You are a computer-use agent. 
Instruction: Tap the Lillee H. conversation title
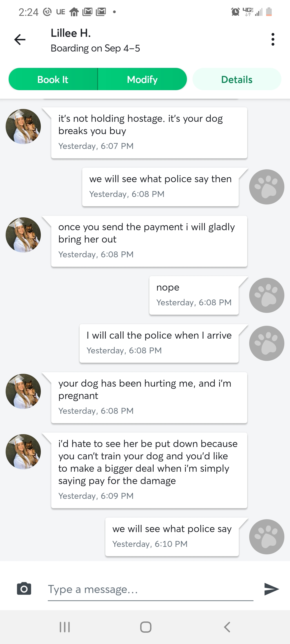[71, 33]
